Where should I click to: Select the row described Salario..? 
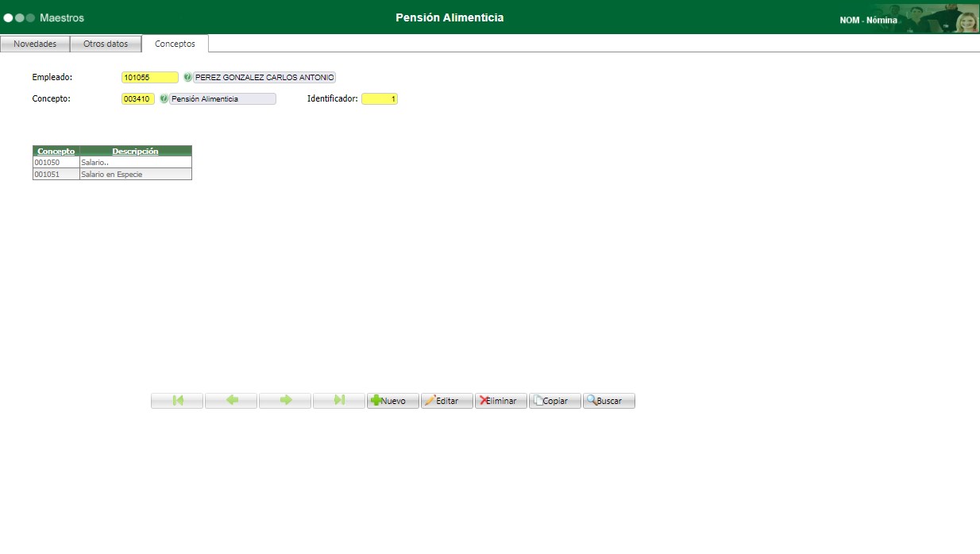(112, 162)
